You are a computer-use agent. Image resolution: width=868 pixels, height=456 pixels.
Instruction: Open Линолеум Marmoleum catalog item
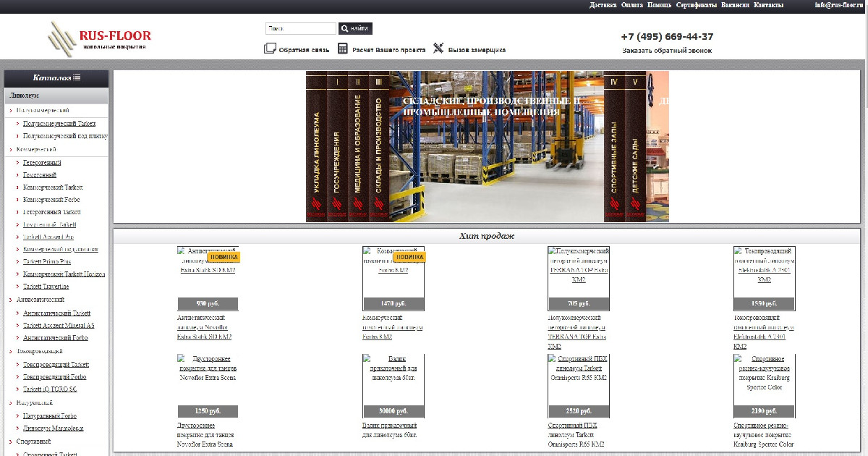(x=54, y=428)
